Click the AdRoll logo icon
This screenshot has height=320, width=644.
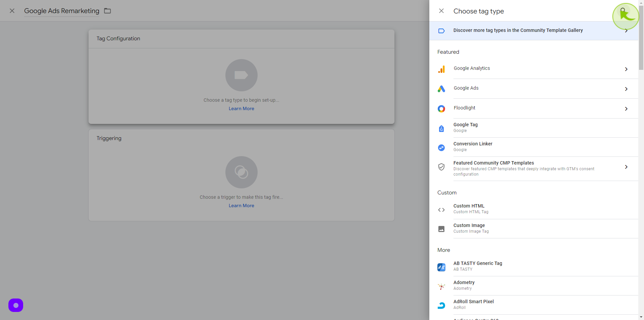[x=441, y=306]
